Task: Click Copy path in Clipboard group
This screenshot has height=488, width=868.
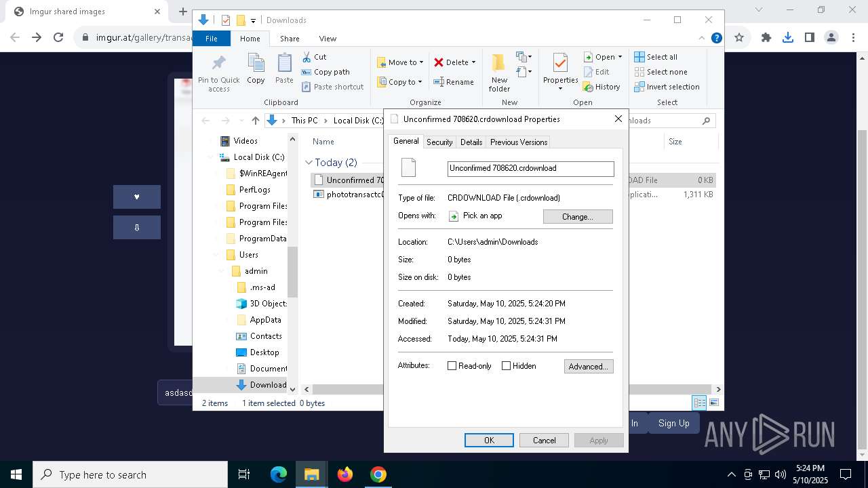Action: click(x=325, y=72)
